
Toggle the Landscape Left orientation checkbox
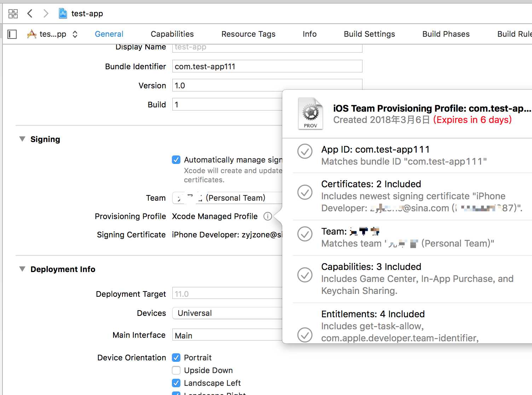coord(176,383)
